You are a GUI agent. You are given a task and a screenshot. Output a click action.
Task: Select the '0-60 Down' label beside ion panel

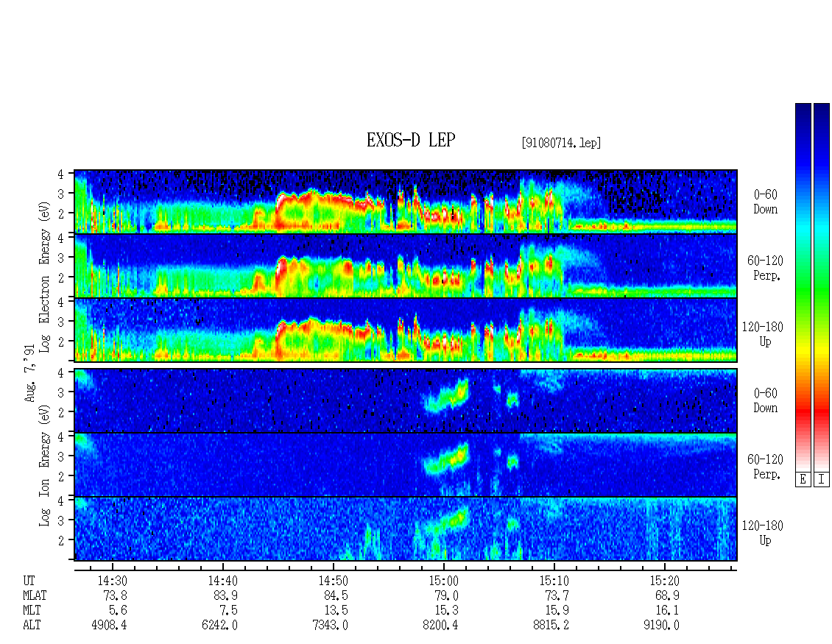point(766,400)
